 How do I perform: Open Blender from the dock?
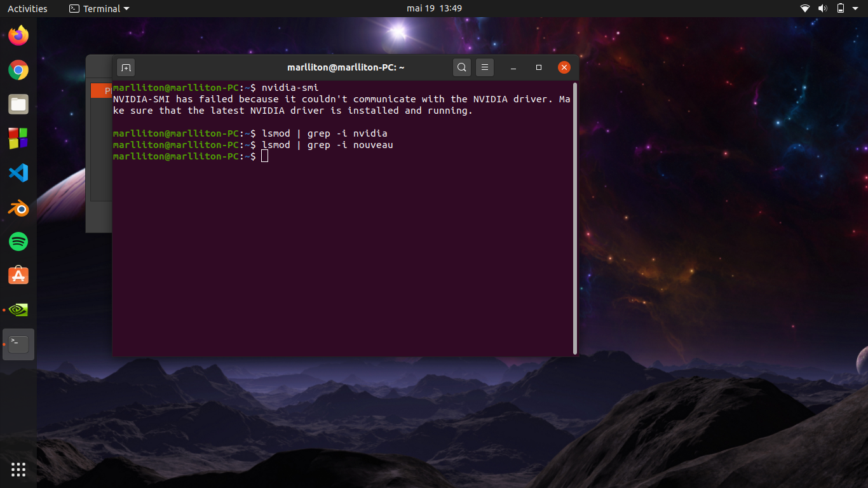pyautogui.click(x=18, y=207)
